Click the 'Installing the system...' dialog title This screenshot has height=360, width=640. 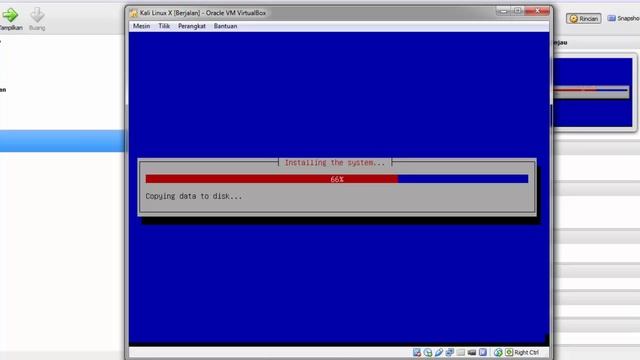335,163
